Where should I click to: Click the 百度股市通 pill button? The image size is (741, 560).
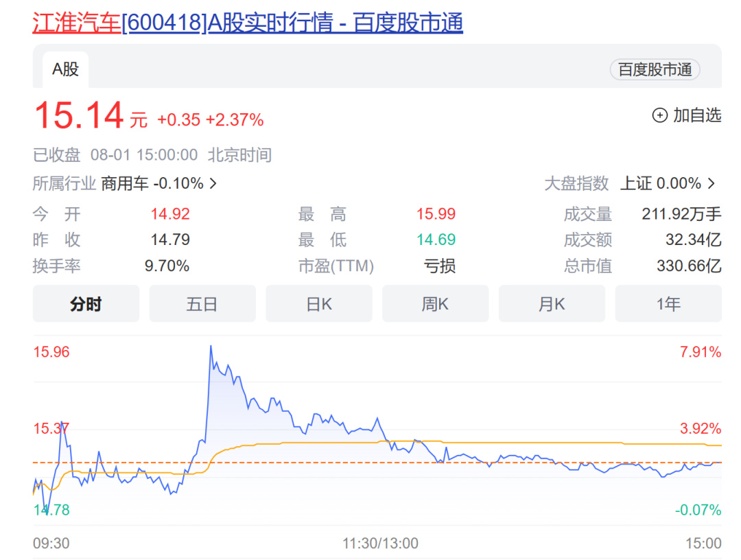(x=655, y=70)
